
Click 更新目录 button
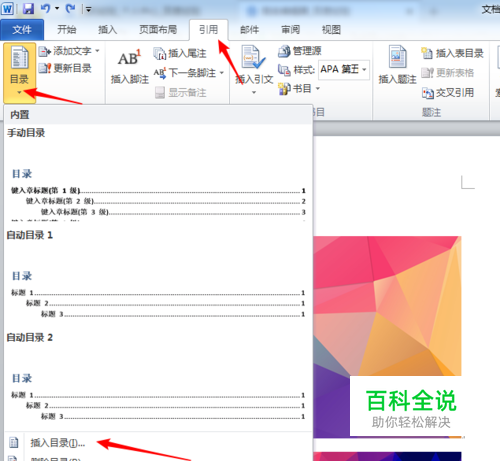65,68
